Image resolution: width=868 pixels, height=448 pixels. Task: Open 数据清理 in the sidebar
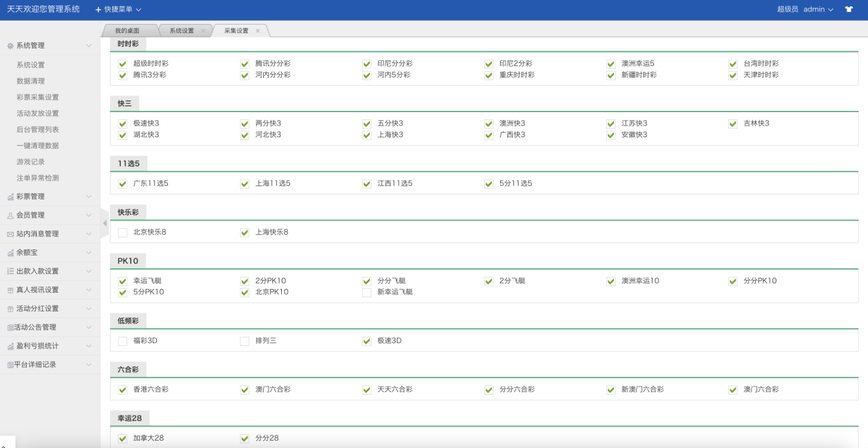pyautogui.click(x=30, y=81)
